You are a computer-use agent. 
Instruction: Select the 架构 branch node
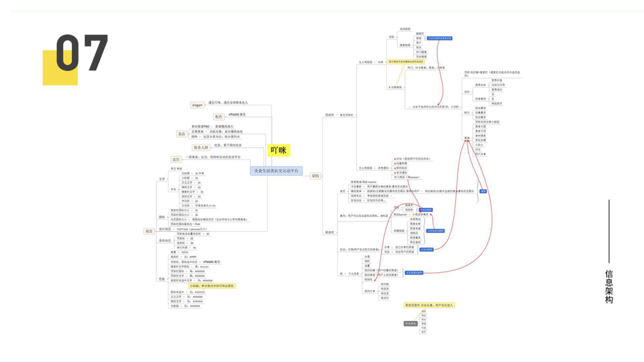click(315, 176)
